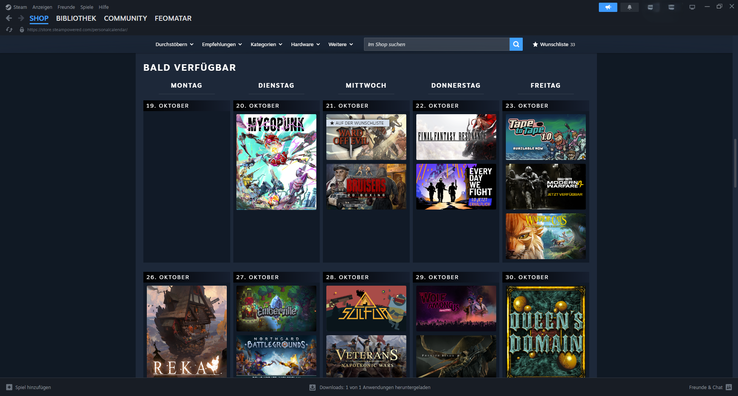Open the Wolf Among game tile
This screenshot has width=738, height=396.
456,308
